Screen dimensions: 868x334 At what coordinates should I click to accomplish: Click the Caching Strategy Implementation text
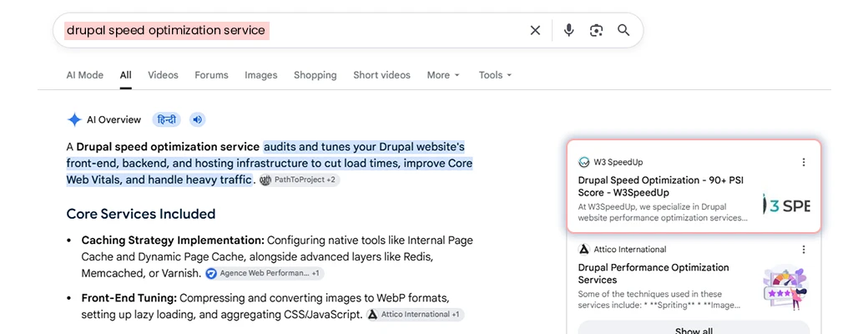click(x=173, y=240)
